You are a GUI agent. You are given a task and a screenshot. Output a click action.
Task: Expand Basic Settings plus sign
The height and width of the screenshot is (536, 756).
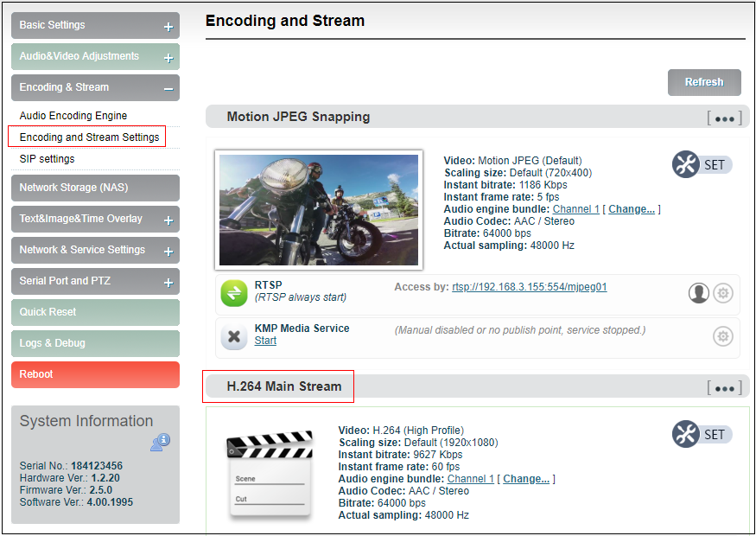(168, 27)
